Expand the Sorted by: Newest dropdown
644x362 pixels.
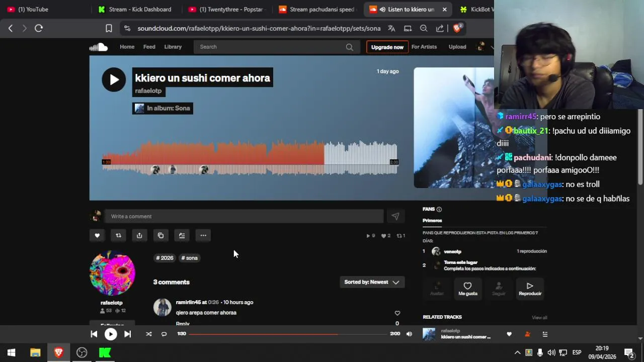tap(372, 282)
